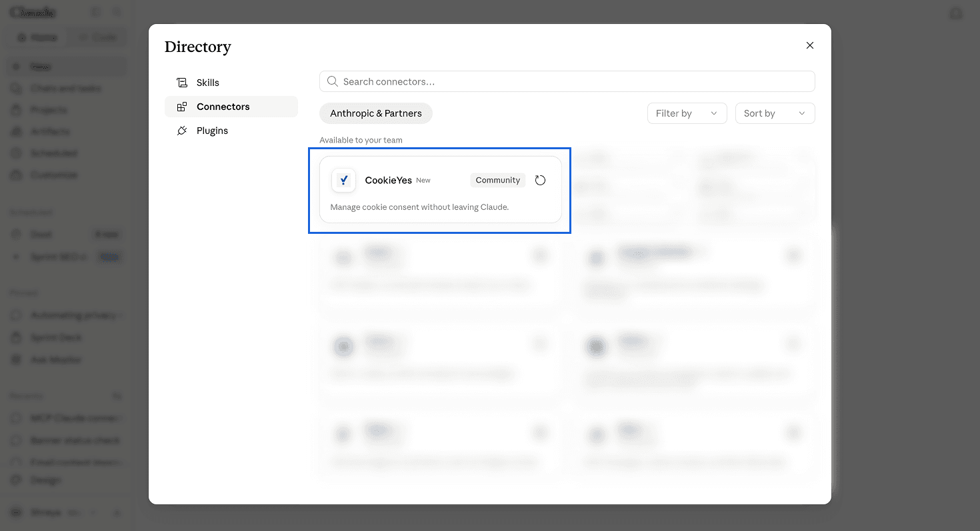
Task: Click the Directory heading
Action: pyautogui.click(x=198, y=47)
